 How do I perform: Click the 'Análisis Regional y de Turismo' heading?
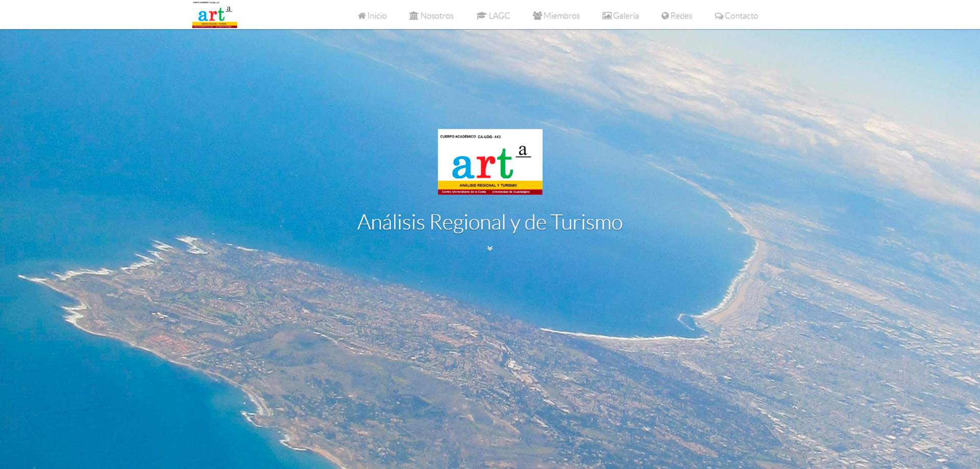click(x=489, y=223)
